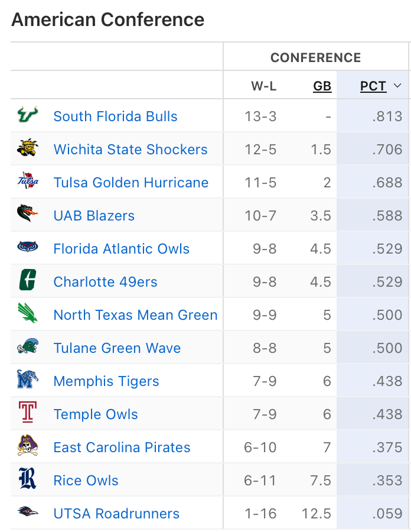This screenshot has height=532, width=411.
Task: Click the Memphis Tigers logo icon
Action: (28, 381)
